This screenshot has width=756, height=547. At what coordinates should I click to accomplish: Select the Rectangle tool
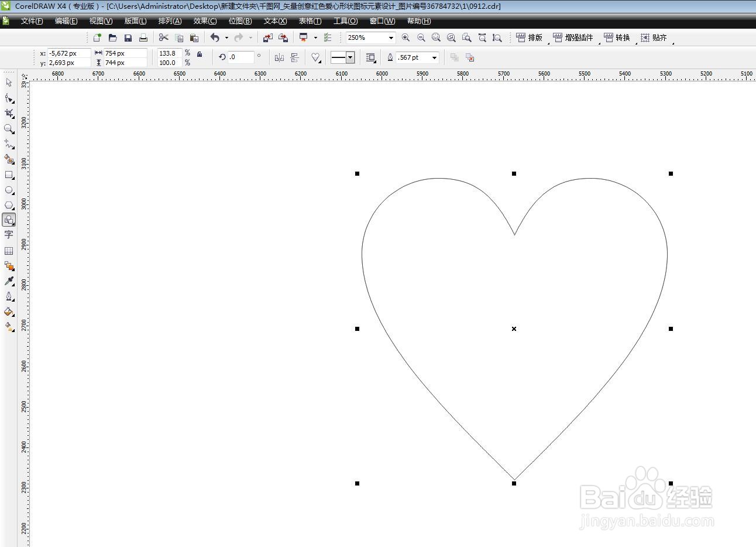[9, 175]
